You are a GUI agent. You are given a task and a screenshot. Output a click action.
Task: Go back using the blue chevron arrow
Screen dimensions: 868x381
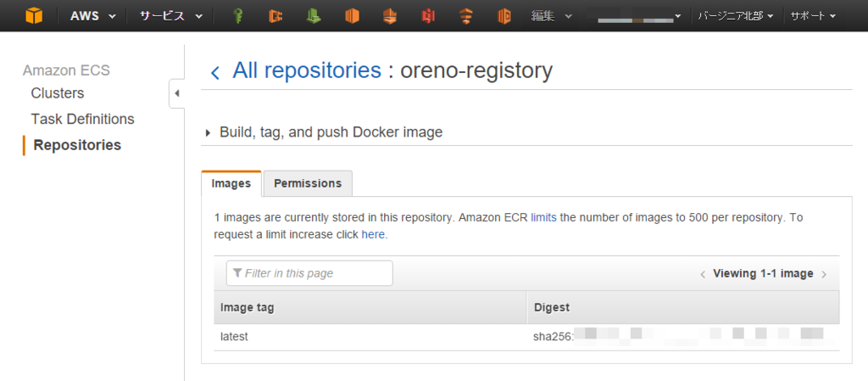(215, 72)
